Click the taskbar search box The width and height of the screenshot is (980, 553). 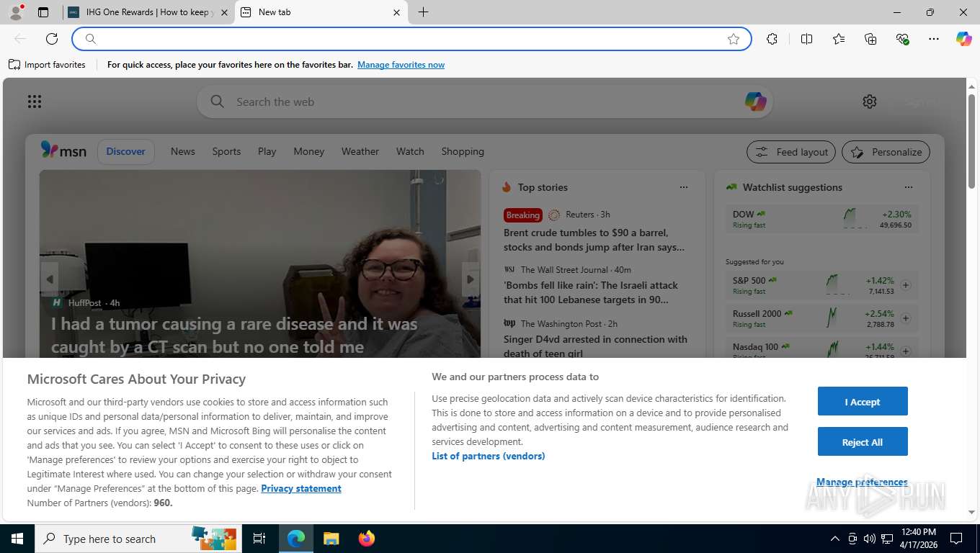(137, 539)
